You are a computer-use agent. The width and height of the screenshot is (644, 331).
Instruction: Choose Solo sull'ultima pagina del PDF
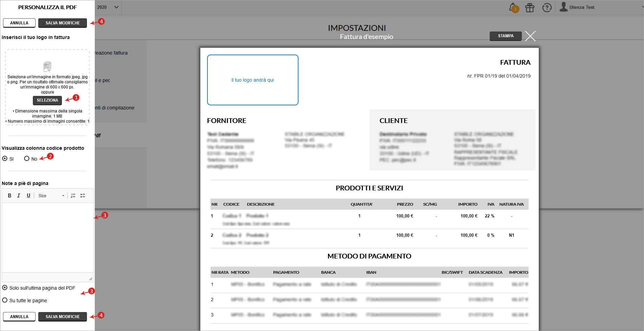point(5,288)
